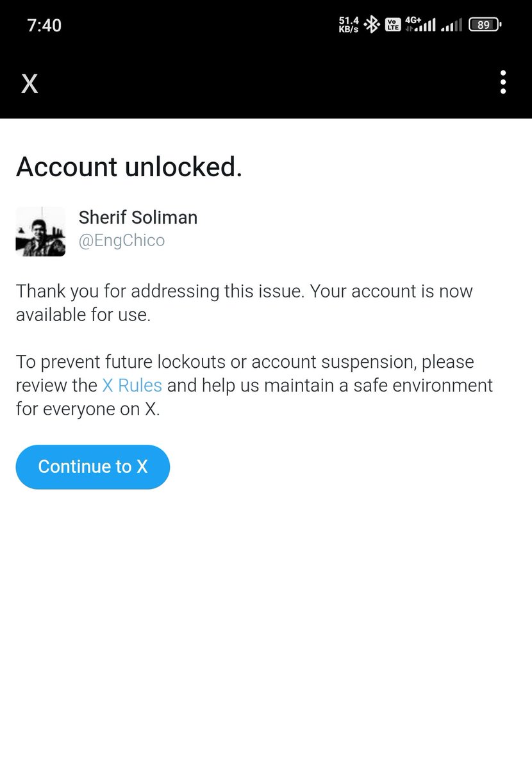The width and height of the screenshot is (532, 769).
Task: Tap the @EngChico username handle
Action: pos(121,240)
